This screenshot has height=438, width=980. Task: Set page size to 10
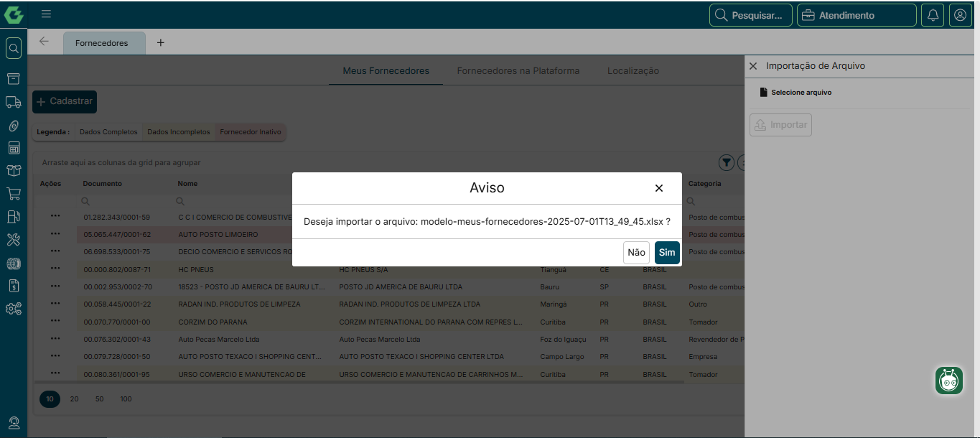[x=50, y=399]
